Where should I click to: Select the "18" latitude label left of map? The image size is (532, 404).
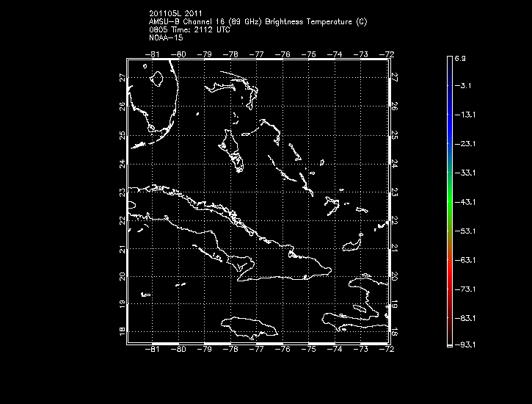click(x=122, y=332)
